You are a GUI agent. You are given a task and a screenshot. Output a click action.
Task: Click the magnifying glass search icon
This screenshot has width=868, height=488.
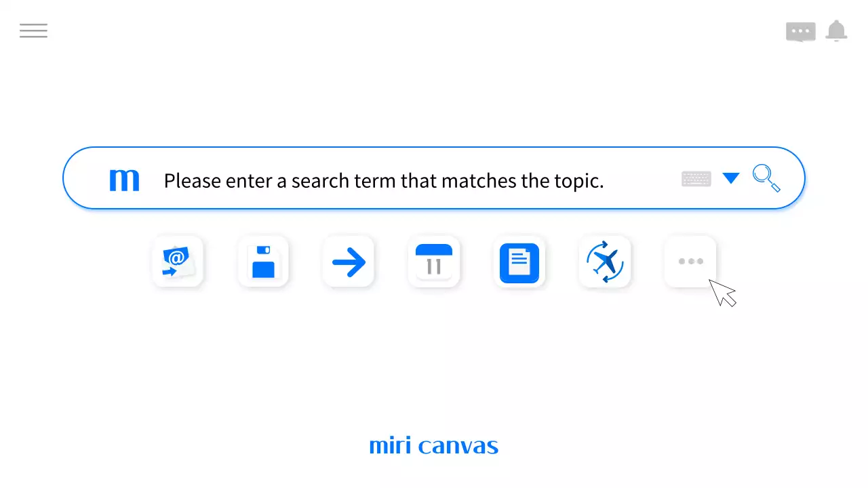point(766,178)
